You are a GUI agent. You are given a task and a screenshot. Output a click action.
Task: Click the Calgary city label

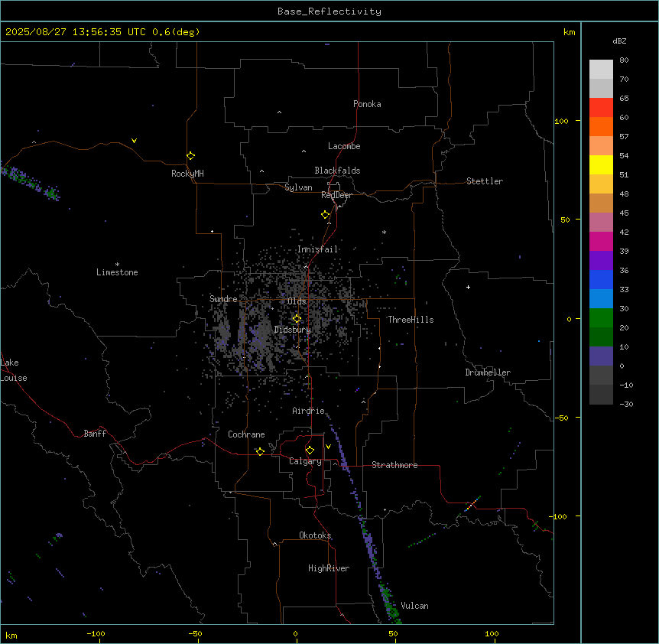[x=305, y=461]
